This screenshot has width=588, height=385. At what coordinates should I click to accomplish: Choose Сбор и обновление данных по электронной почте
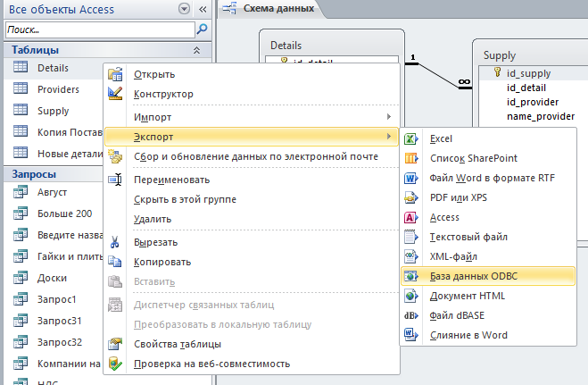point(252,156)
